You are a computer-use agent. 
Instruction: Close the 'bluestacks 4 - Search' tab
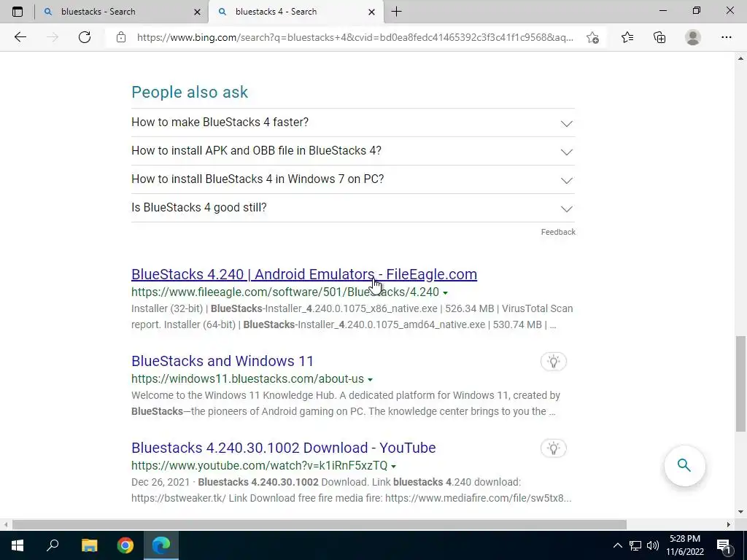pyautogui.click(x=371, y=12)
